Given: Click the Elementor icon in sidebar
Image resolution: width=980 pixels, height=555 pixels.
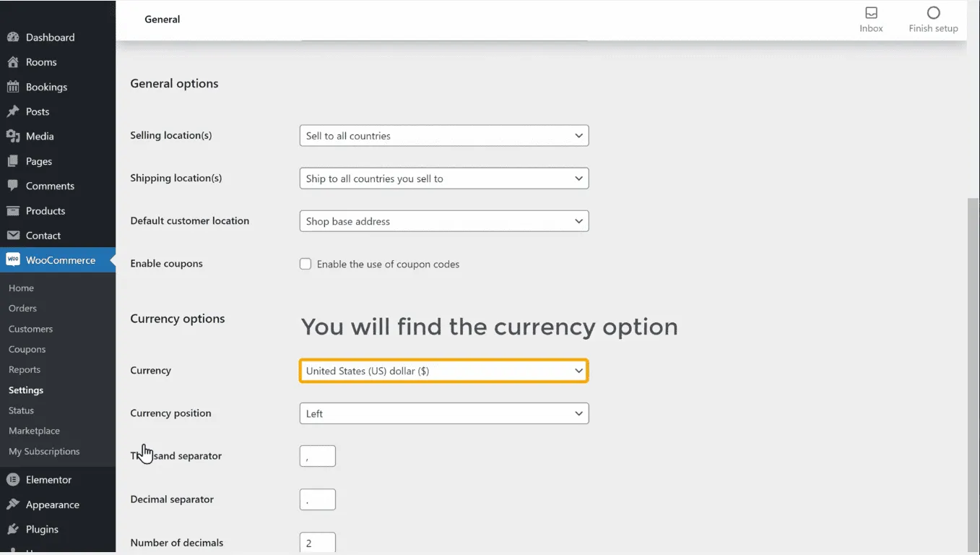Looking at the screenshot, I should [13, 480].
